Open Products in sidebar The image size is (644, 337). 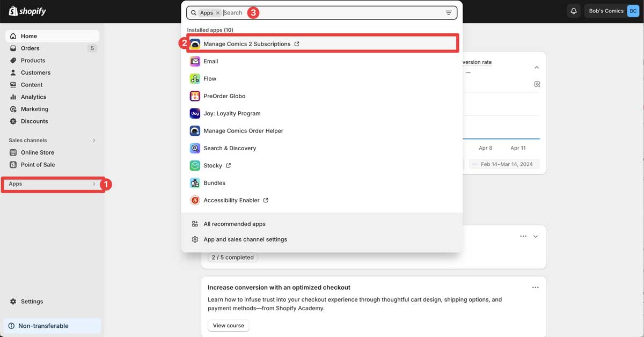pos(52,61)
